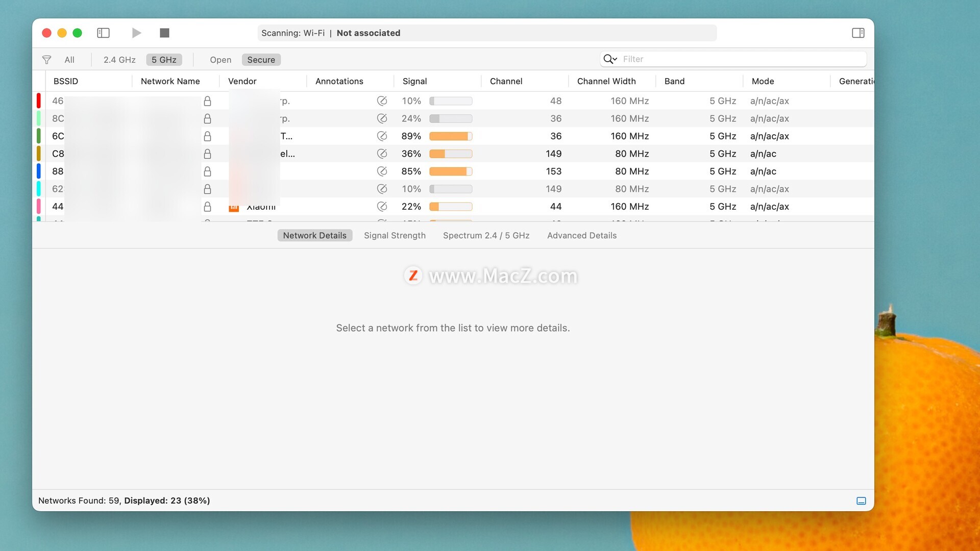Click the green fullscreen window button
The image size is (980, 551).
pos(77,33)
